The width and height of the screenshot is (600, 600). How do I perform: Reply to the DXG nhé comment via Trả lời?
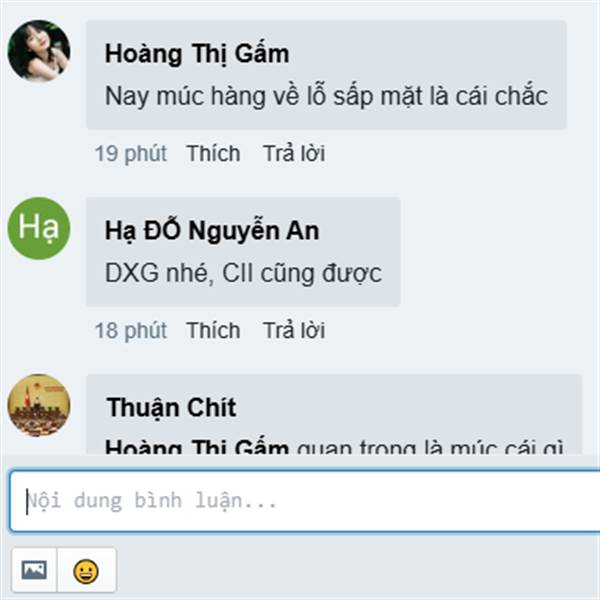[x=294, y=330]
